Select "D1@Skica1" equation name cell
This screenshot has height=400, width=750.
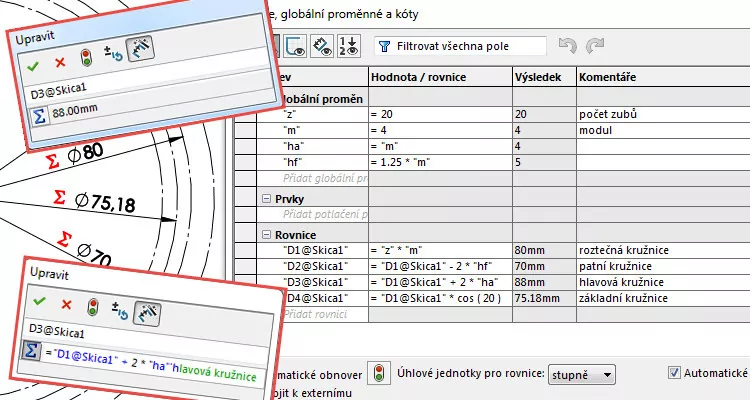(x=312, y=250)
